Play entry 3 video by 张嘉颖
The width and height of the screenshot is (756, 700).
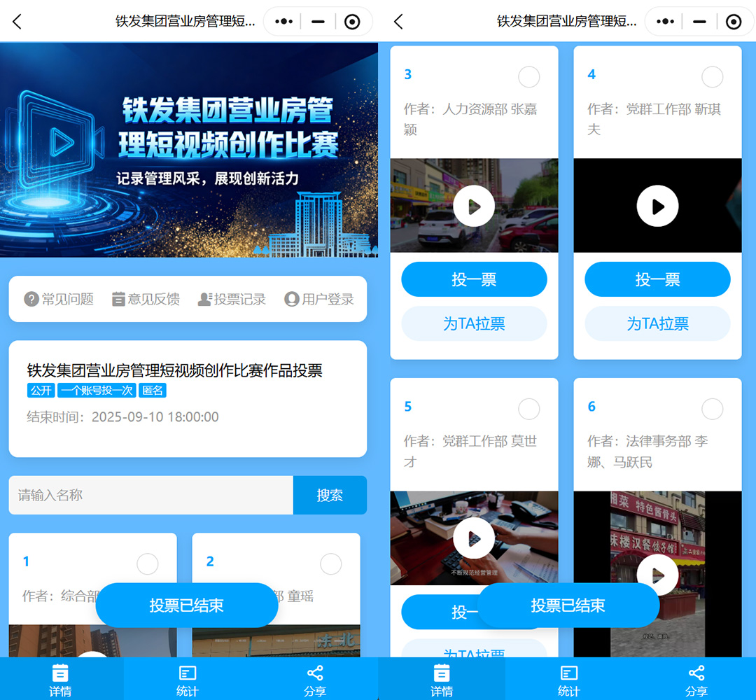pos(474,206)
